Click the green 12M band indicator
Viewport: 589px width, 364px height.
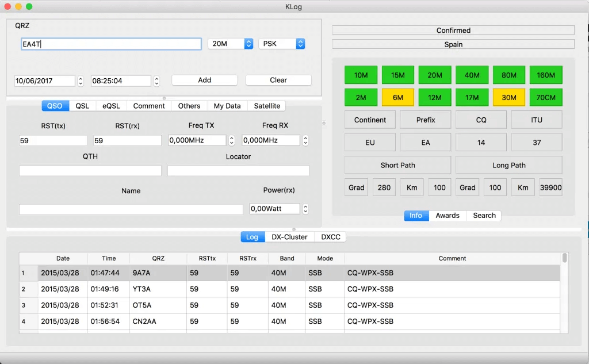pyautogui.click(x=435, y=98)
